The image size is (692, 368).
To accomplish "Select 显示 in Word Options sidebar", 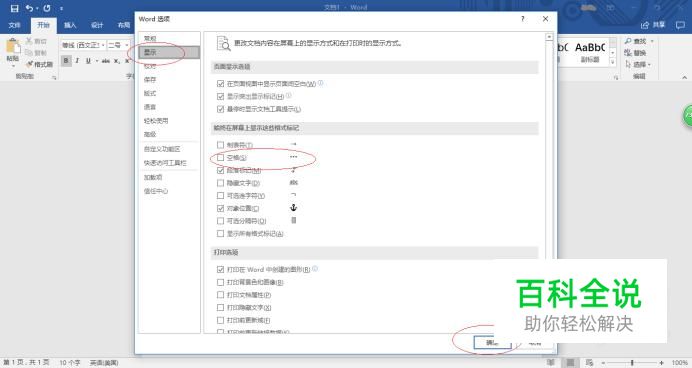I will [169, 53].
